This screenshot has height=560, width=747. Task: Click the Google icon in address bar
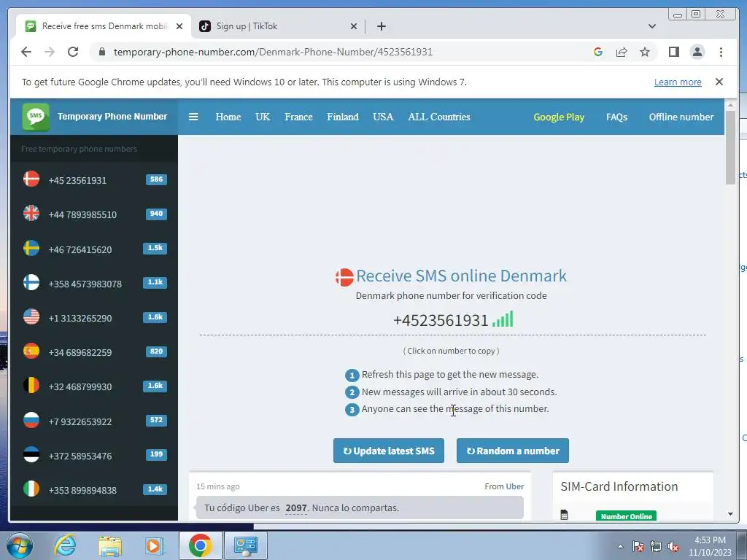pyautogui.click(x=598, y=52)
